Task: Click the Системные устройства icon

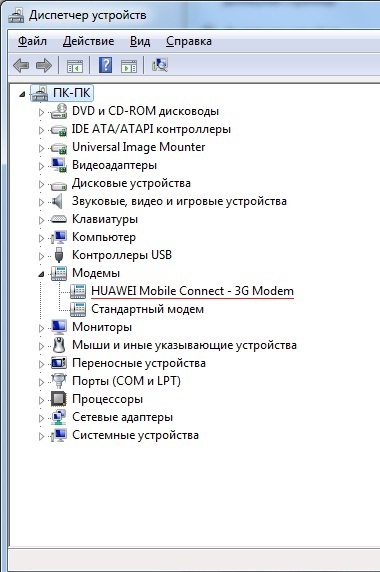Action: point(59,435)
